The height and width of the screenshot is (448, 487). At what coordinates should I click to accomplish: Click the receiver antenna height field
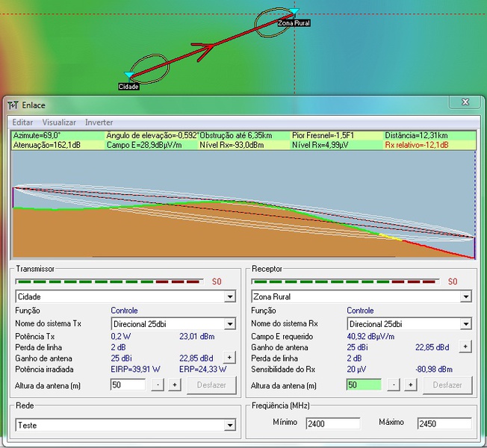click(364, 385)
